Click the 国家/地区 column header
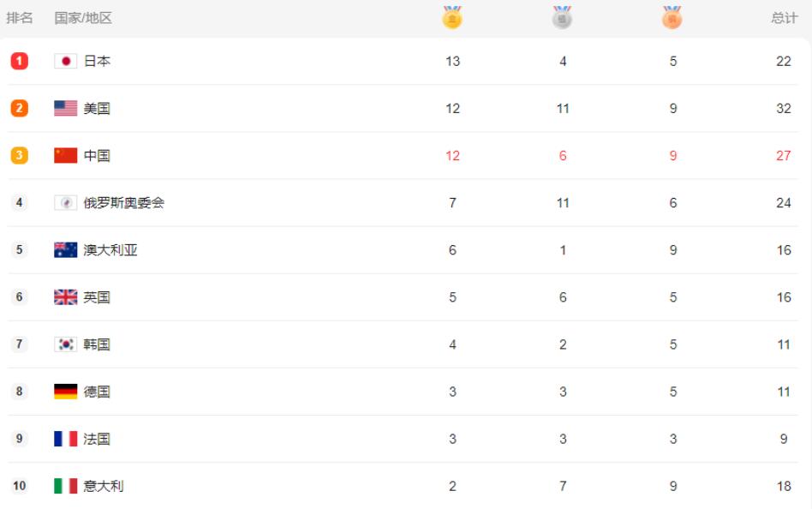812x509 pixels. 83,18
